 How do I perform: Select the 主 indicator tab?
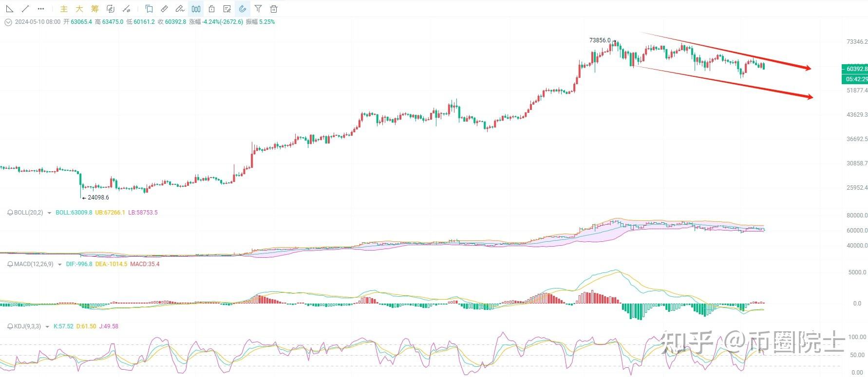(x=64, y=9)
